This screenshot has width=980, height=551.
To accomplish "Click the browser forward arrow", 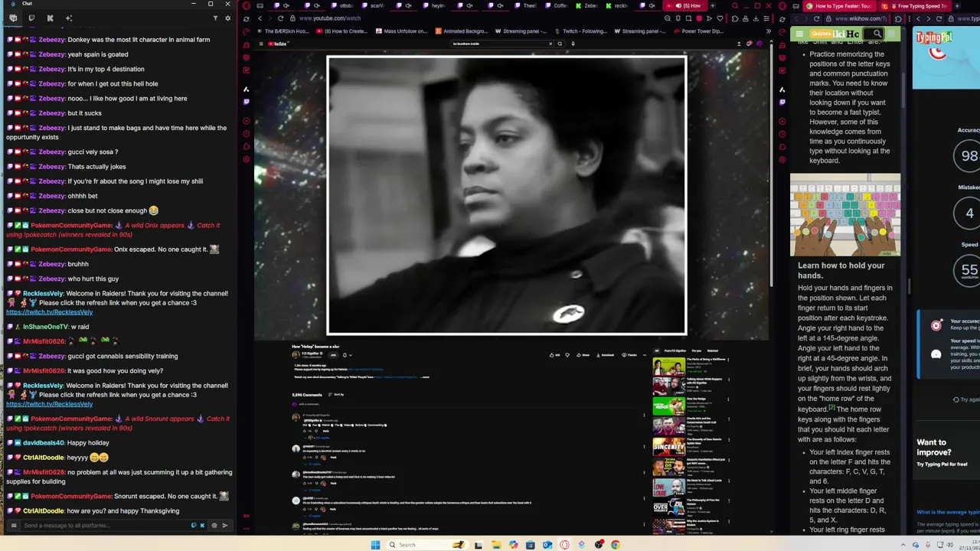I will click(x=270, y=18).
